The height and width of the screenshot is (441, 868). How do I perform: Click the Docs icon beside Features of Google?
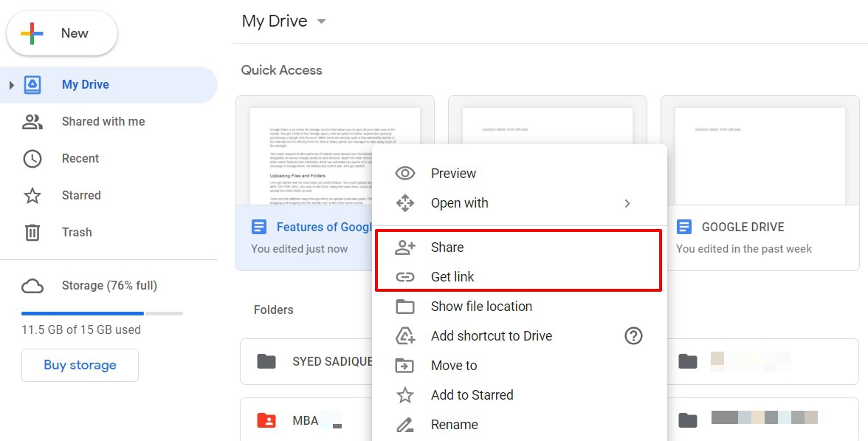(x=258, y=227)
